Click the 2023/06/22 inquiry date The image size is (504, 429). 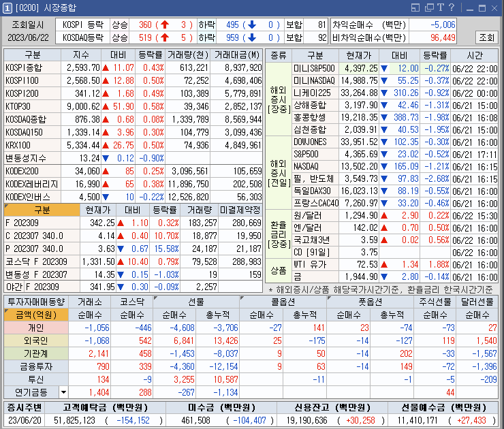(x=28, y=37)
